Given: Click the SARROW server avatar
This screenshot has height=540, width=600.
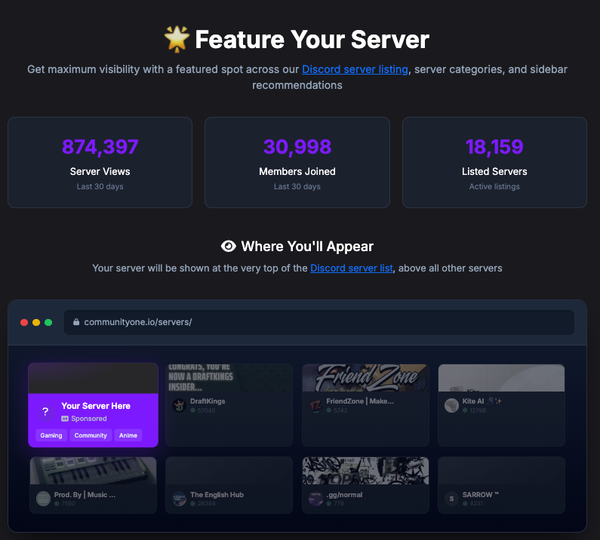Looking at the screenshot, I should [452, 499].
